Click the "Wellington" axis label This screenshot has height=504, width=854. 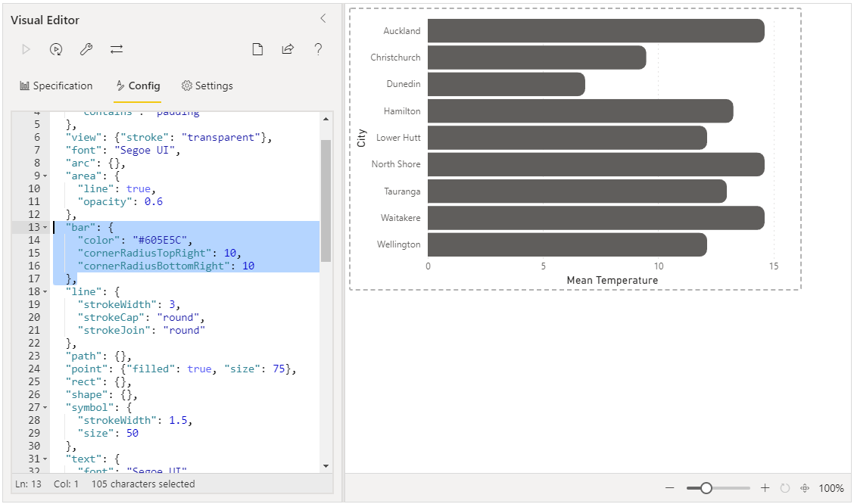point(399,244)
